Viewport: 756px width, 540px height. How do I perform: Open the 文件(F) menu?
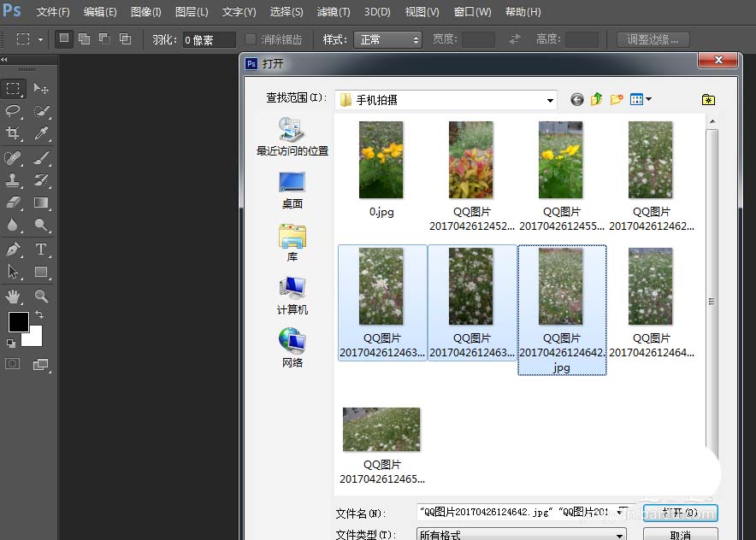click(x=53, y=12)
